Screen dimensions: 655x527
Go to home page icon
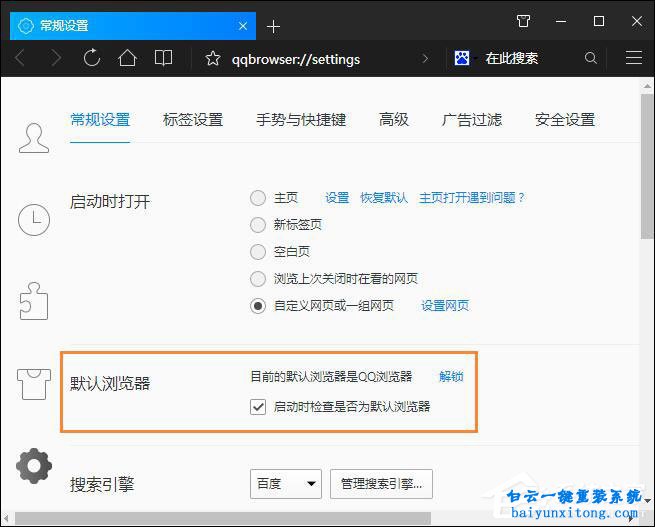(x=127, y=58)
